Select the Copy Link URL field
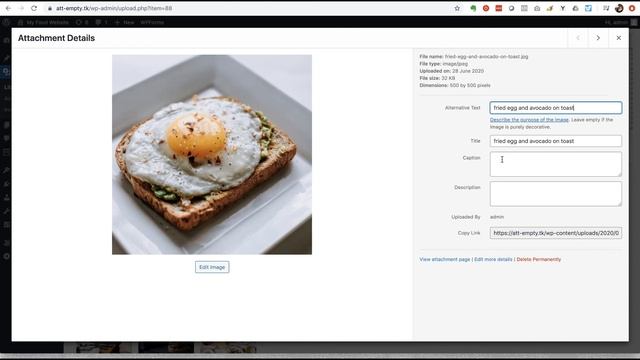 (x=556, y=233)
